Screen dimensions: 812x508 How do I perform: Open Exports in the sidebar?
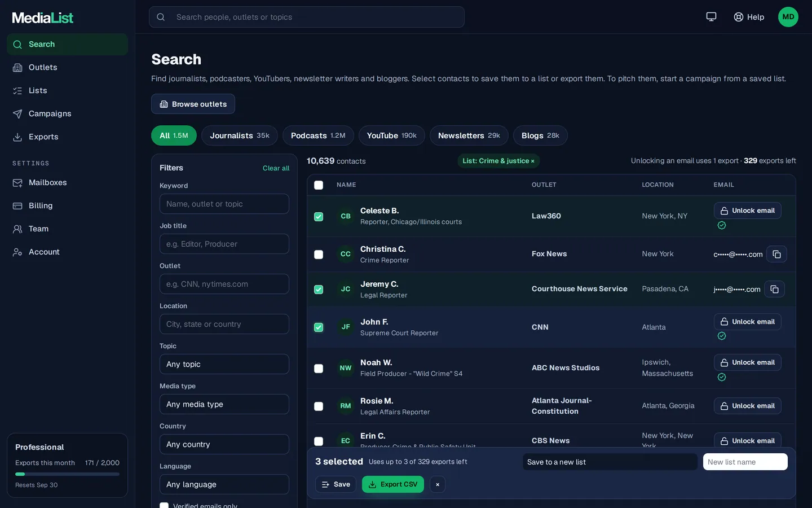tap(67, 137)
